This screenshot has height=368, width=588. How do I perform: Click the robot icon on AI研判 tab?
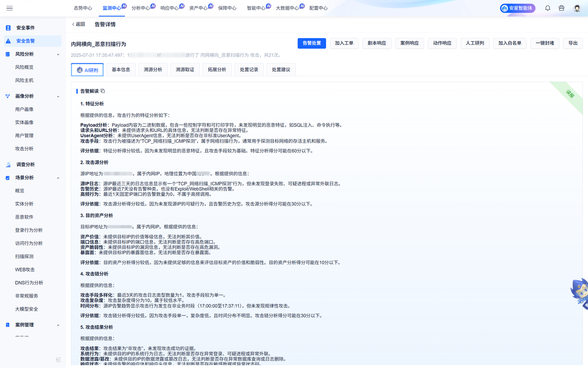click(x=80, y=69)
